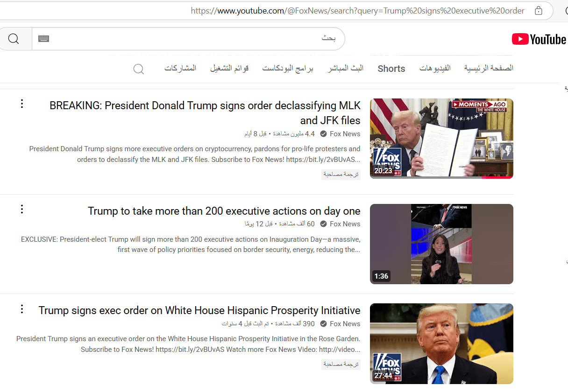
Task: Click verified badge next to Fox News on first video
Action: 323,134
